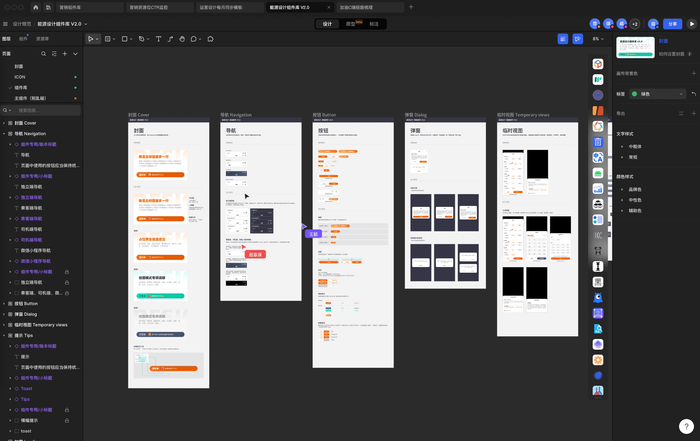Open the zoom percentage dropdown
700x441 pixels.
point(598,39)
